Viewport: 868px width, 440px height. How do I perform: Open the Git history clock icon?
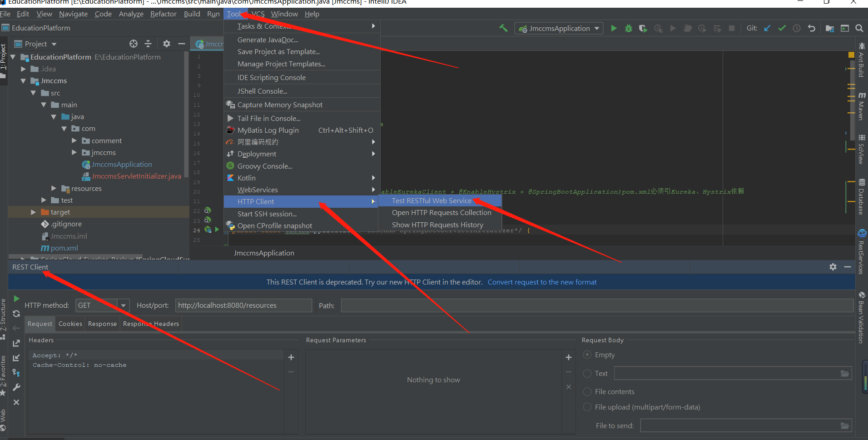797,28
